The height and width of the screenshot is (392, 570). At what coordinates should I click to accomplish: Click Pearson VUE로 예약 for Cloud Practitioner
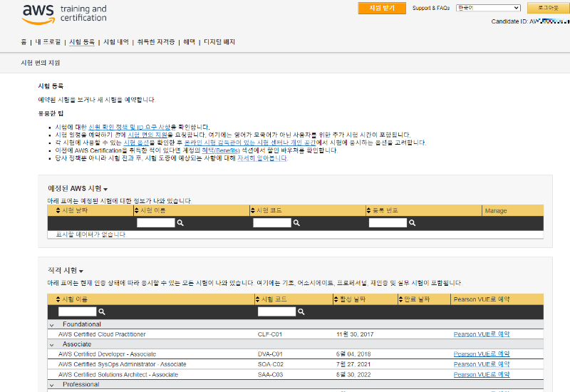click(482, 334)
